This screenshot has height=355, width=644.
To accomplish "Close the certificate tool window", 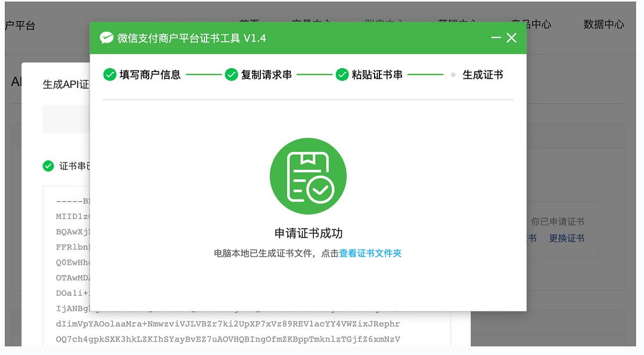I will [x=511, y=38].
